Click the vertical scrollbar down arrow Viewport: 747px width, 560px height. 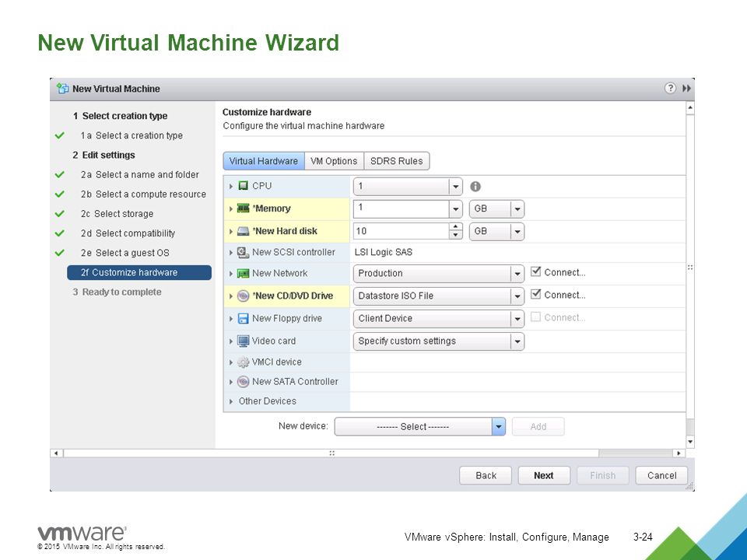click(x=690, y=443)
